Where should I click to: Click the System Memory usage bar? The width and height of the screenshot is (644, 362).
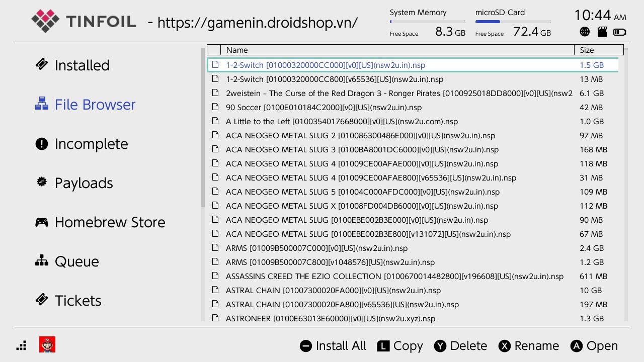pos(427,22)
